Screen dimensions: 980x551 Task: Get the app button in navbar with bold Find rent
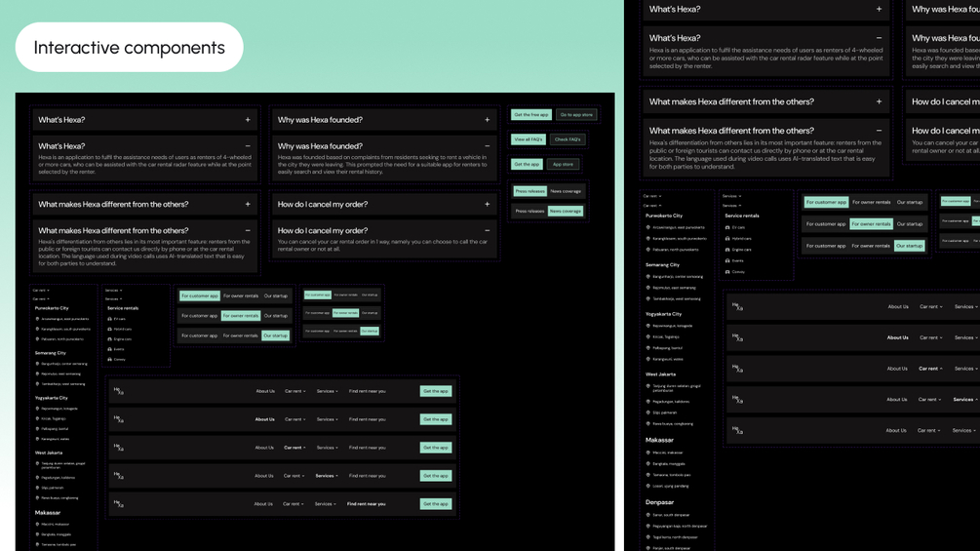pyautogui.click(x=436, y=503)
